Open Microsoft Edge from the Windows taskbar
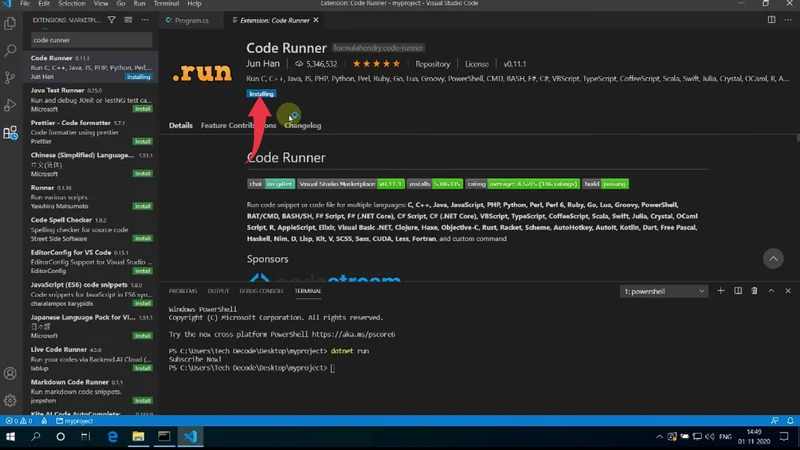The image size is (800, 450). point(112,437)
